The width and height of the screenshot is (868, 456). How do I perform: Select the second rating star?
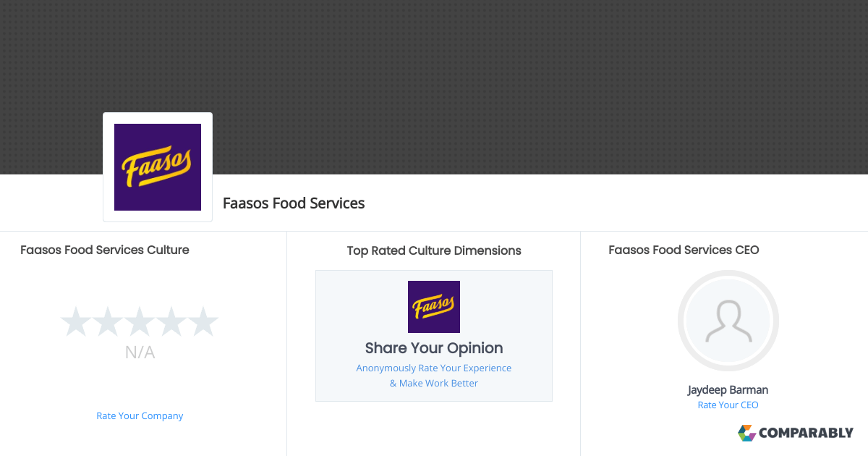click(x=108, y=321)
